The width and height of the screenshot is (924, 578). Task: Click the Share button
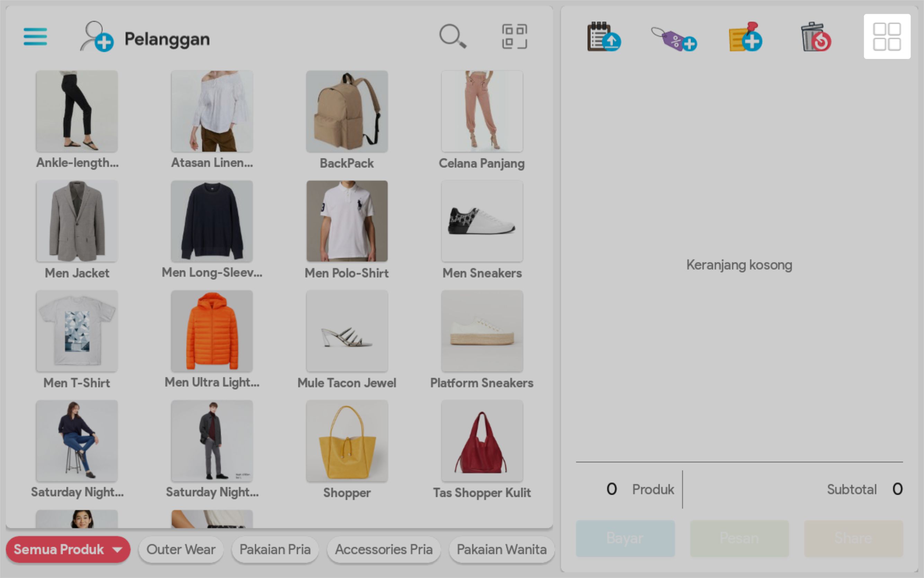point(853,538)
